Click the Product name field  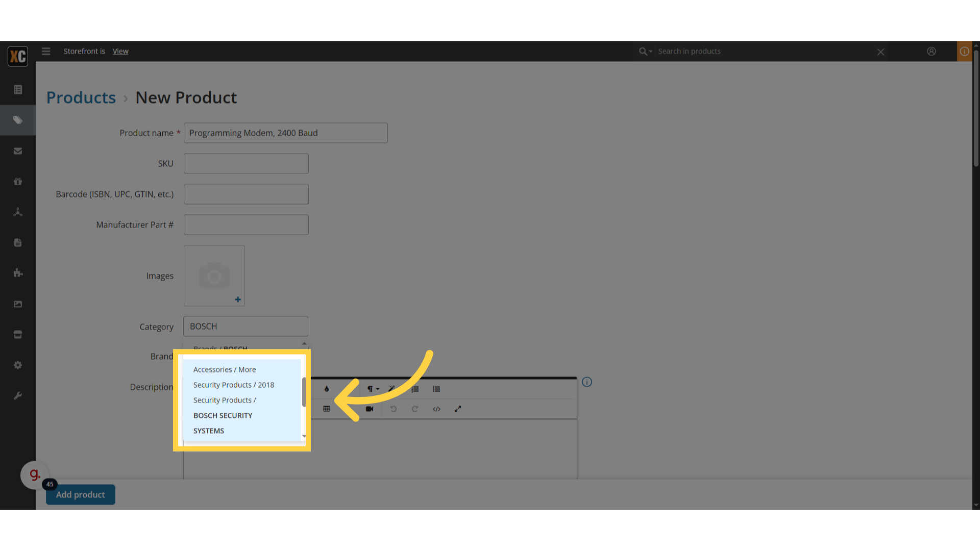[x=286, y=133]
